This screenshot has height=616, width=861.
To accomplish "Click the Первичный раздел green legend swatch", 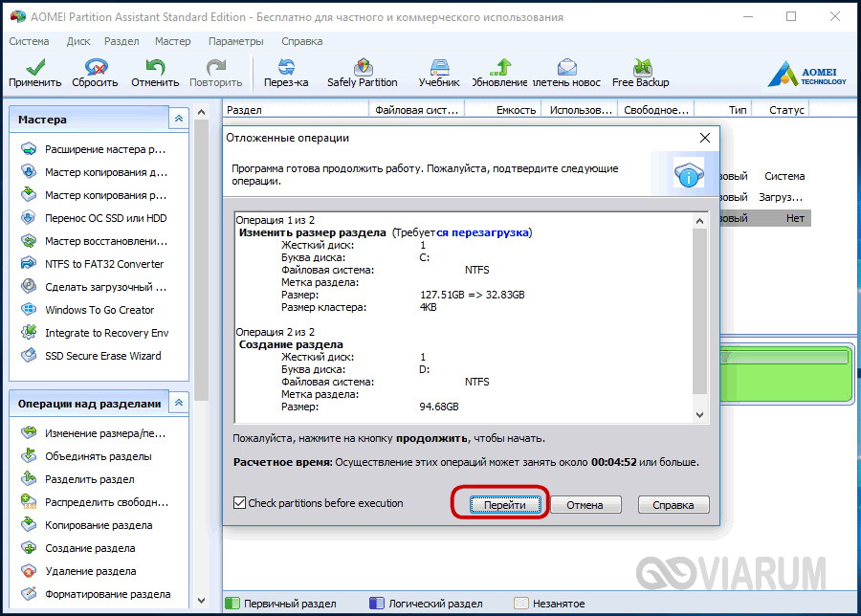I will 232,605.
